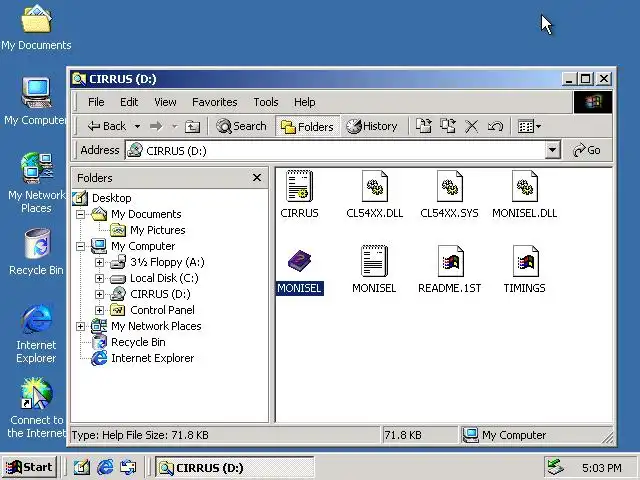The width and height of the screenshot is (640, 480).
Task: Select the README.1ST file icon
Action: point(450,261)
